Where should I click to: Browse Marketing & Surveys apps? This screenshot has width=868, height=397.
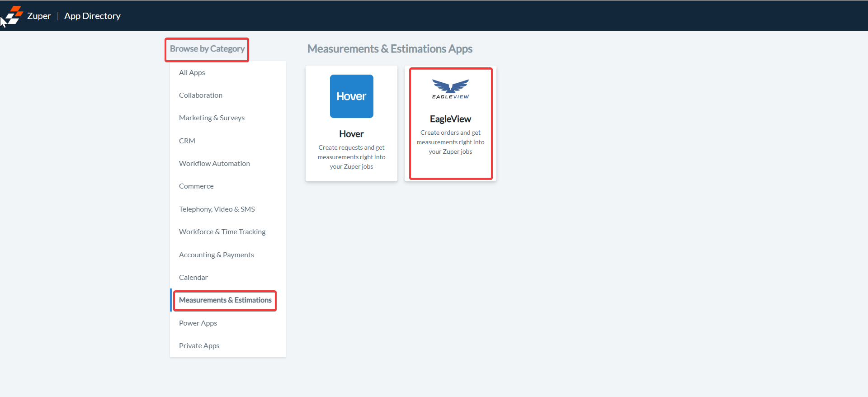pos(228,118)
